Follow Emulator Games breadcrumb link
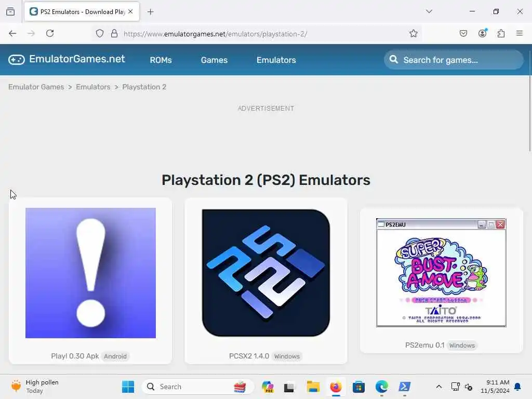 (x=36, y=87)
